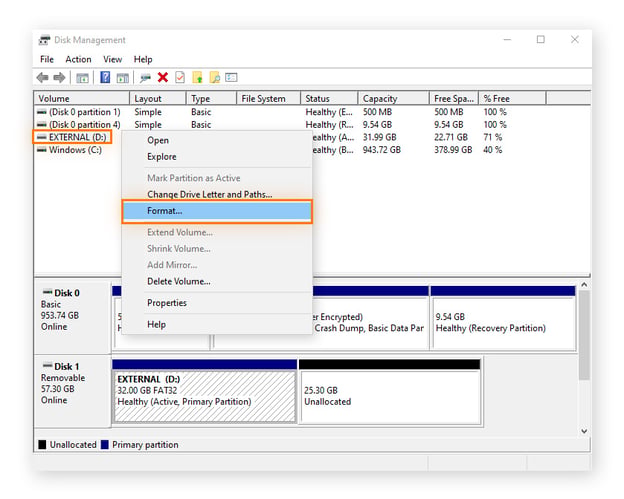Click the Show/Hide Console Tree toolbar icon
Viewport: 624px width, 499px height.
(x=82, y=78)
